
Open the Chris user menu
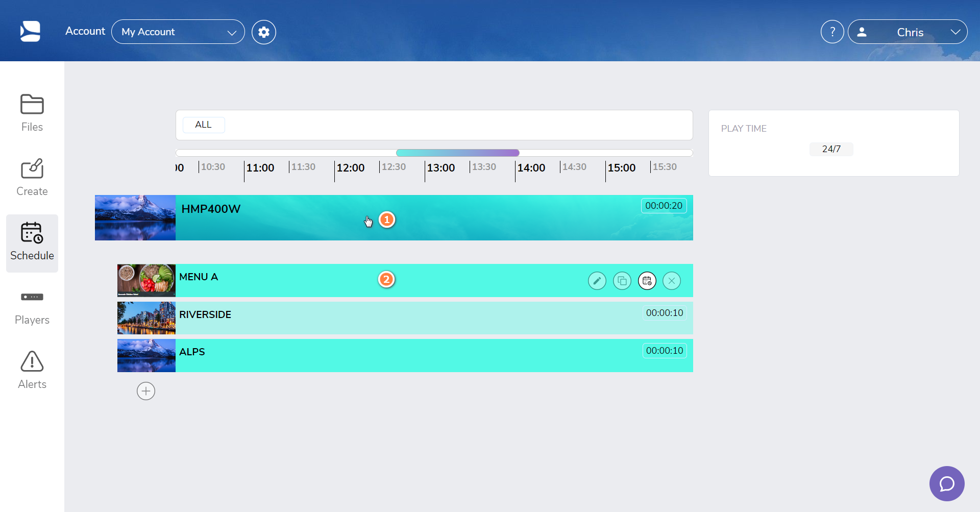tap(908, 32)
